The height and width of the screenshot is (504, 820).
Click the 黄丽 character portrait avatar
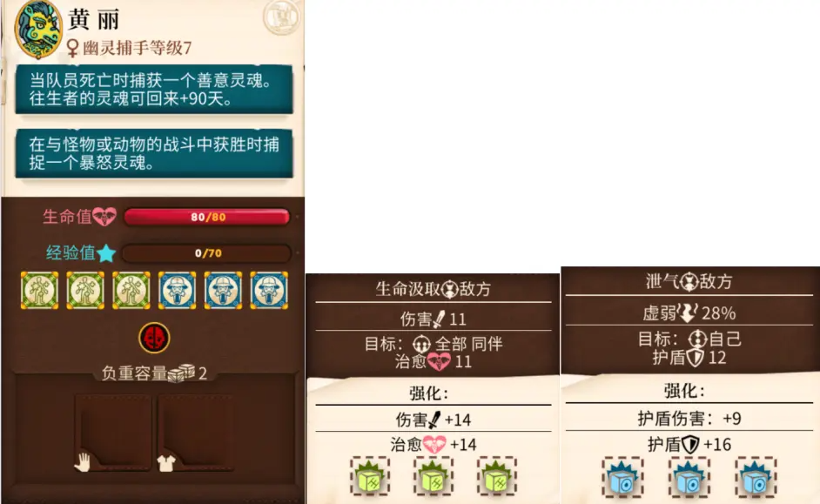(x=38, y=29)
